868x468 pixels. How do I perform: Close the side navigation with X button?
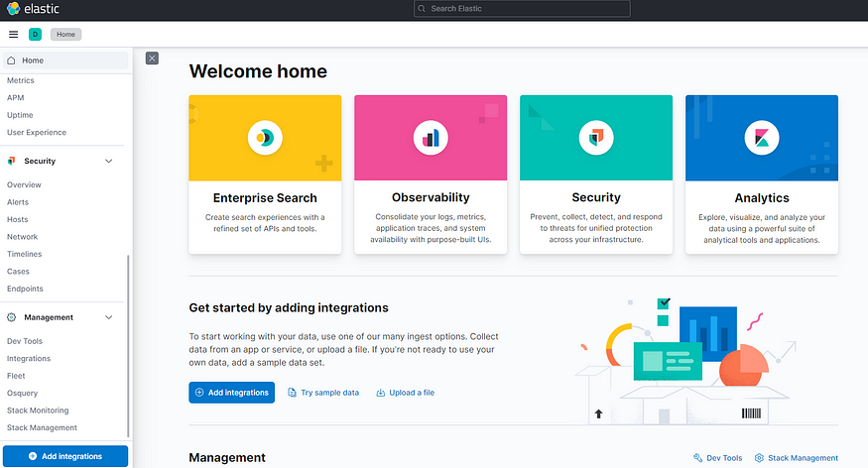(152, 58)
